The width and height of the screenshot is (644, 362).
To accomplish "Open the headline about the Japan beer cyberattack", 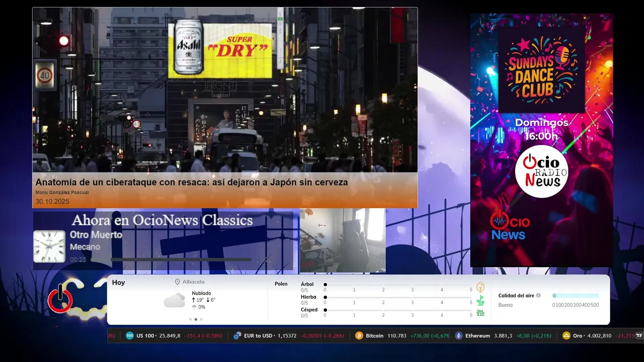I will point(192,183).
